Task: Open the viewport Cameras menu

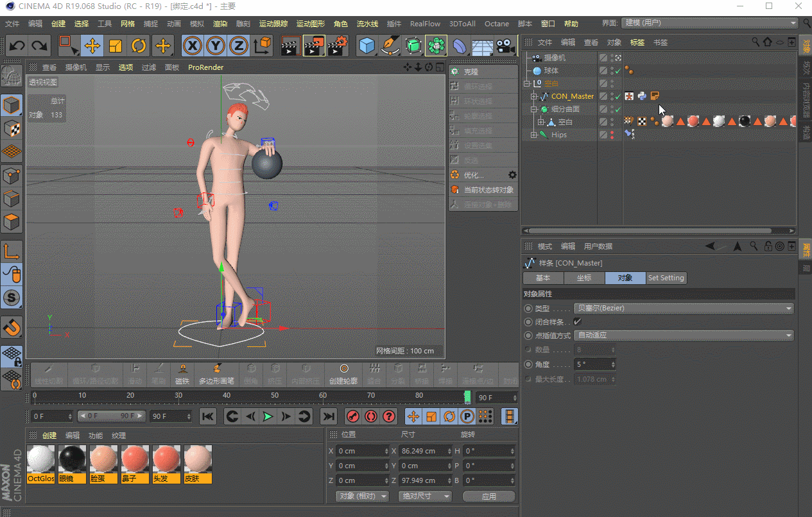Action: pos(76,67)
